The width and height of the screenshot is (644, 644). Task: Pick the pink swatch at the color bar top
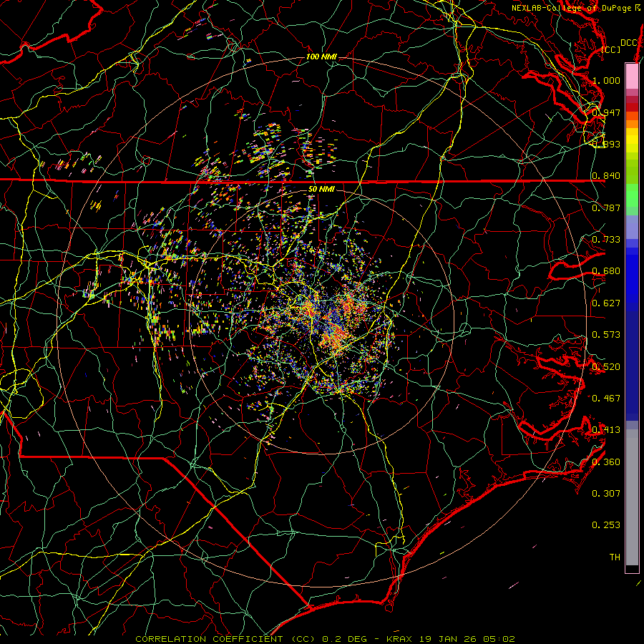(632, 76)
